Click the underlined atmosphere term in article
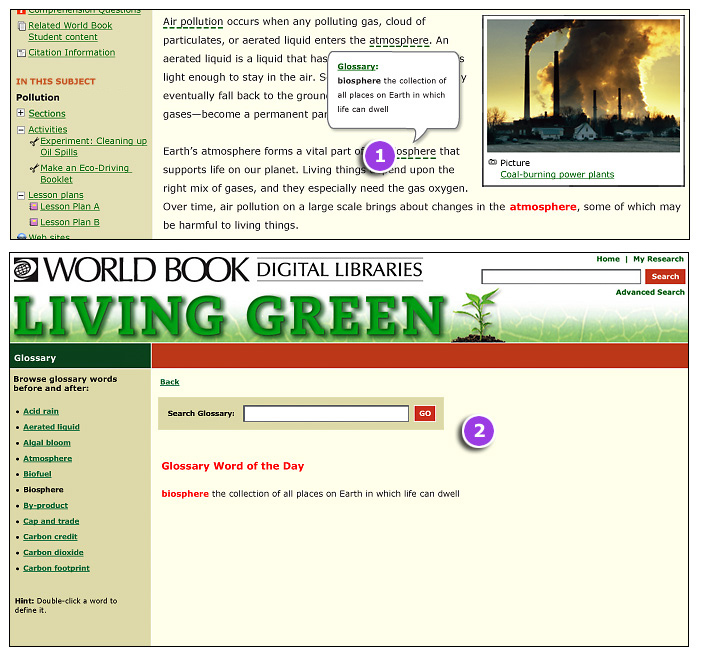The height and width of the screenshot is (655, 710). [398, 41]
